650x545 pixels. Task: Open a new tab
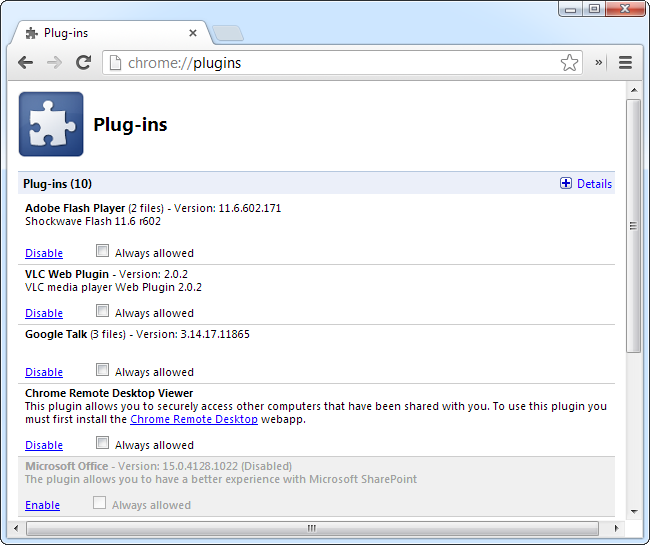228,33
